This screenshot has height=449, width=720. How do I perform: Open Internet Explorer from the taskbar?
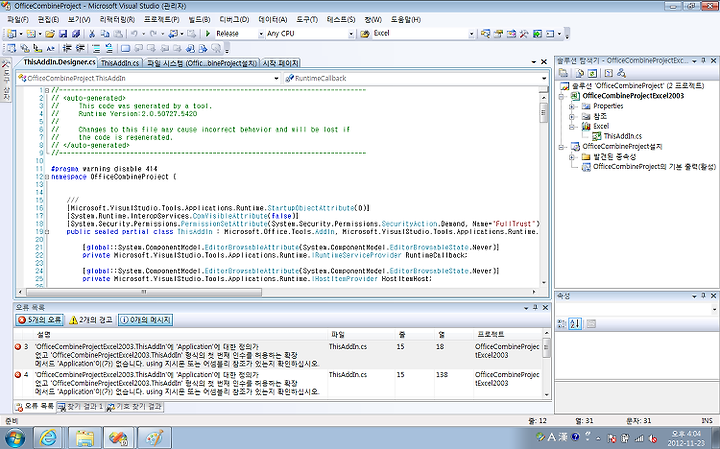(48, 438)
